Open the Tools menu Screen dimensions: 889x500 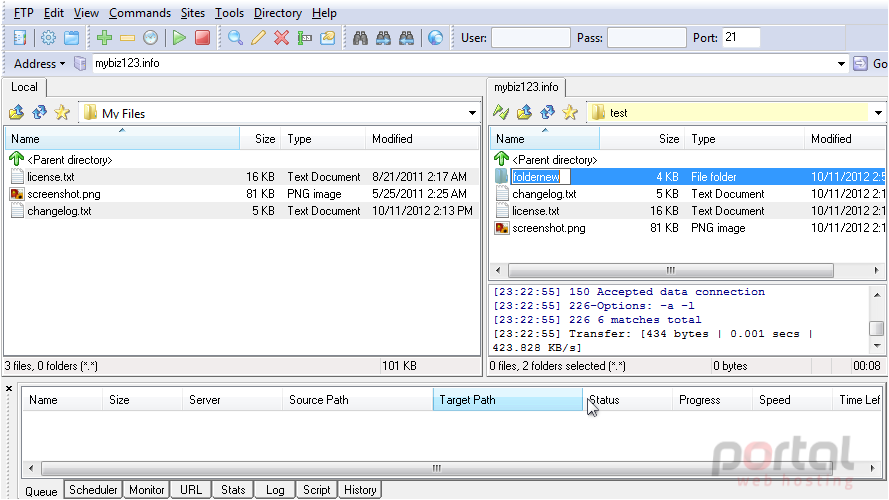click(x=229, y=13)
